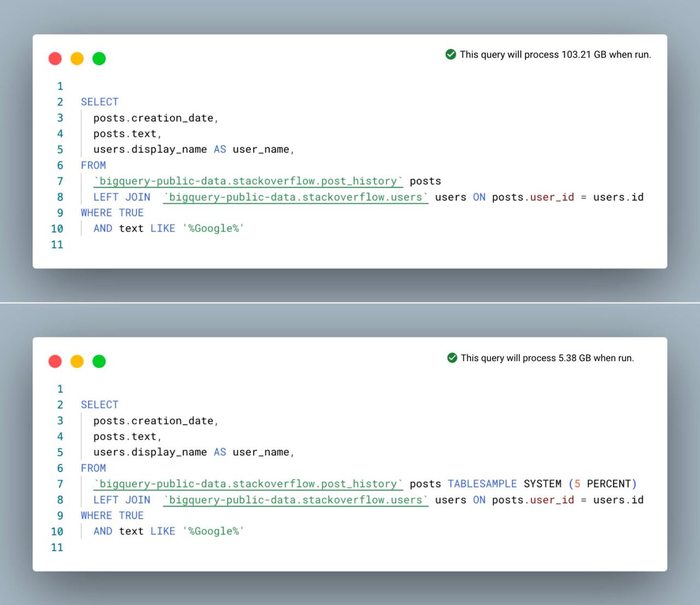Click the 'will process 5.38 GB' status text

(547, 358)
